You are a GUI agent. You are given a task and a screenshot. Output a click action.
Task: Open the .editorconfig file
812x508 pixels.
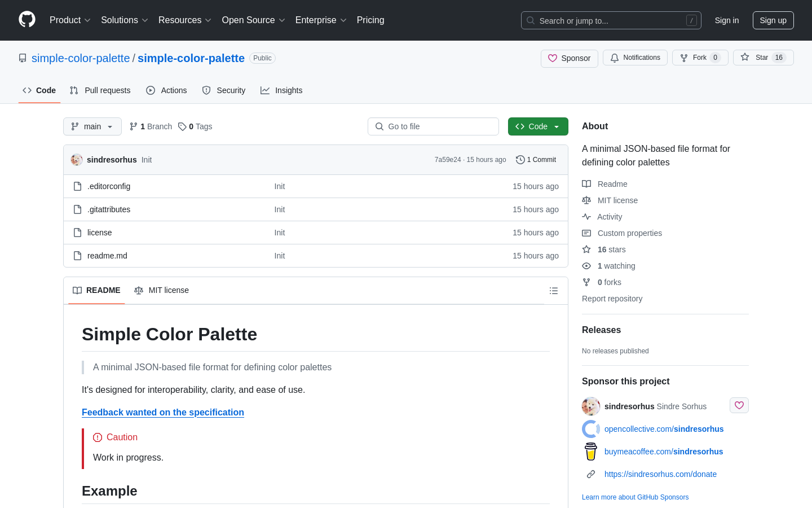pos(109,186)
